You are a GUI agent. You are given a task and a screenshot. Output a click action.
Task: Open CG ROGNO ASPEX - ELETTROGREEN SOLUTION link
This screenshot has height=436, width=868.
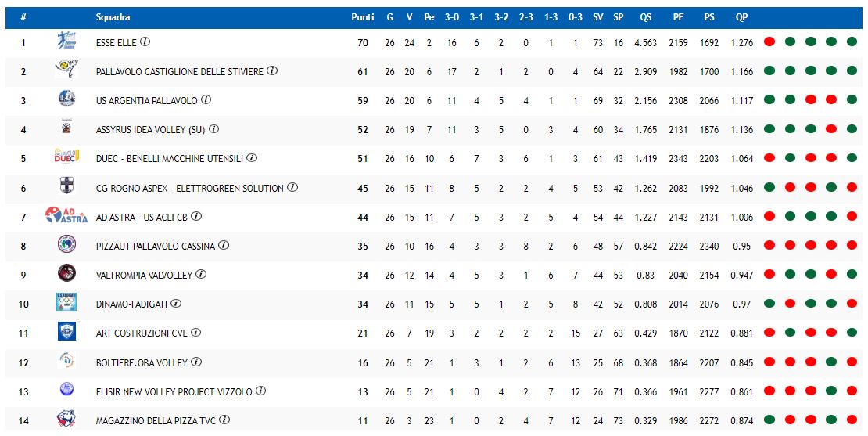pyautogui.click(x=189, y=189)
